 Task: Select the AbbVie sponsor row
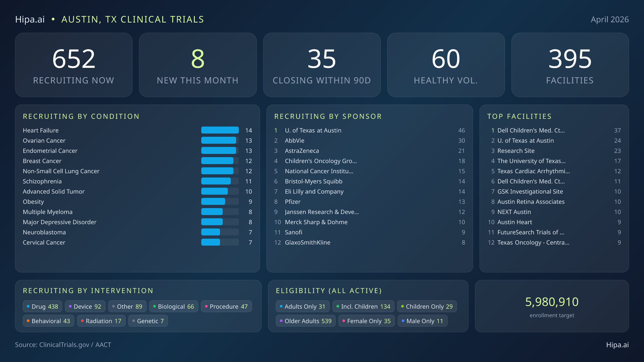(369, 141)
